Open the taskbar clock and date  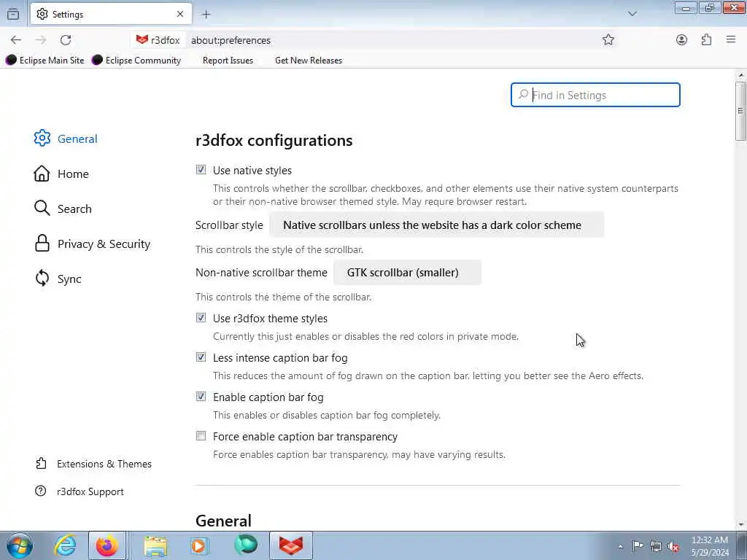point(710,546)
